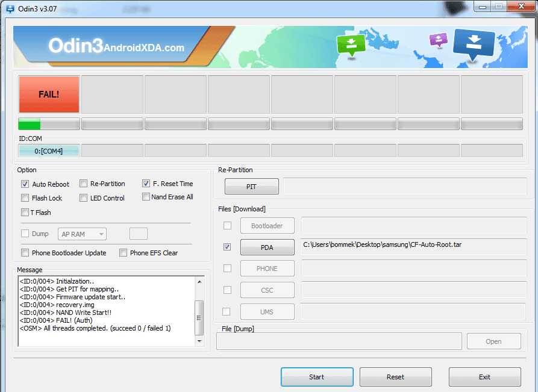The height and width of the screenshot is (392, 538).
Task: Check the PHONE file checkbox
Action: click(227, 268)
